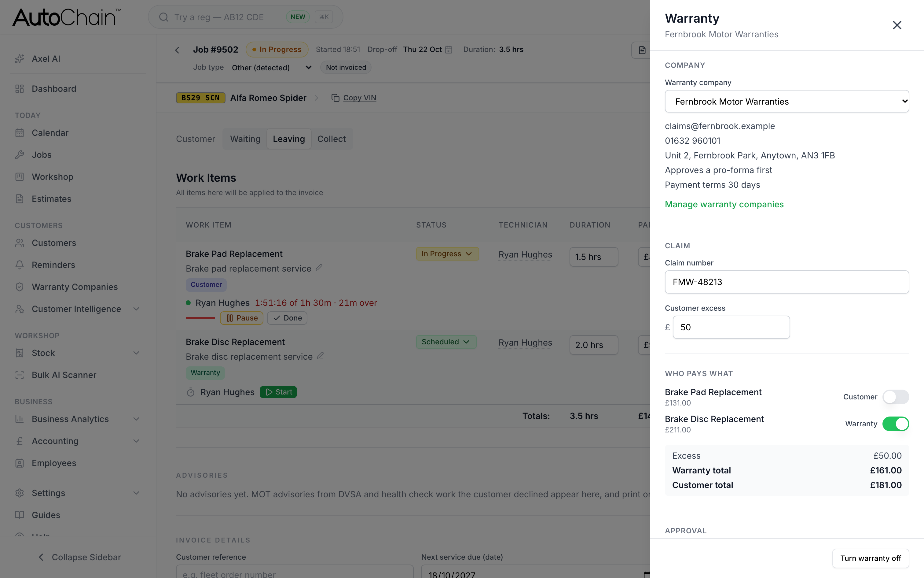
Task: Open Employees via the badge icon
Action: point(20,463)
